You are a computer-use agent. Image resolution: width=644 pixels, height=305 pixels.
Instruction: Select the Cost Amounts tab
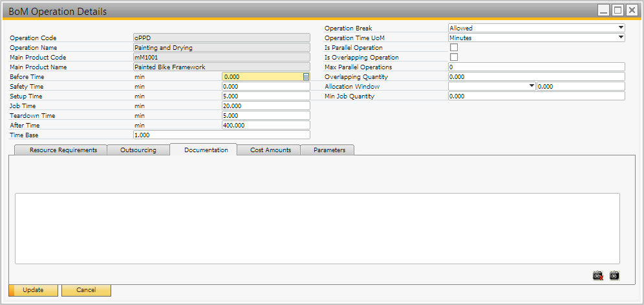270,150
